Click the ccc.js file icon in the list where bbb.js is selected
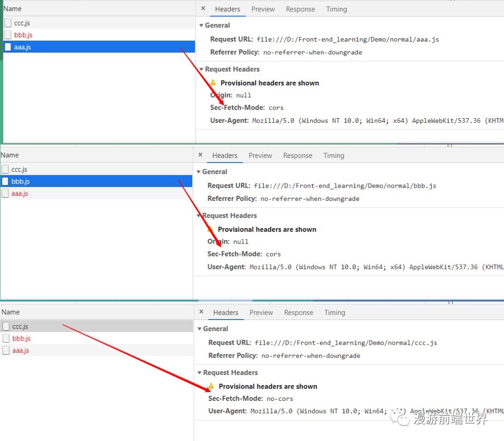The height and width of the screenshot is (441, 504). tap(5, 169)
